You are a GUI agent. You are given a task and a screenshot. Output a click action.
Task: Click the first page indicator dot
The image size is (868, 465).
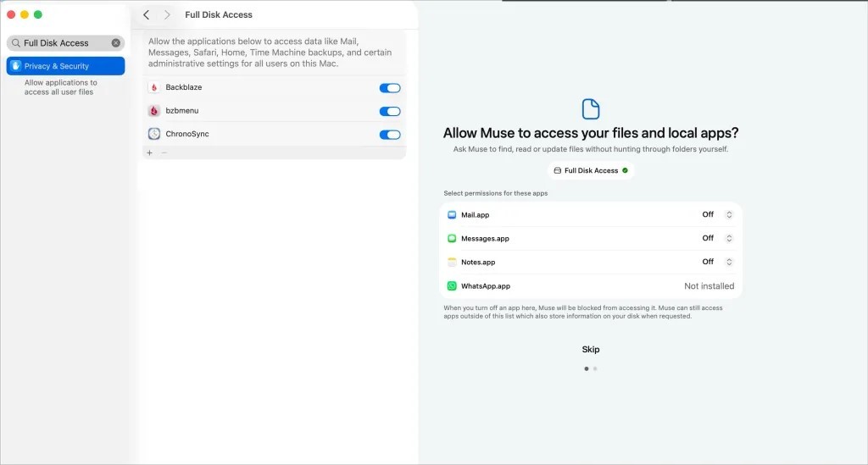click(x=587, y=368)
